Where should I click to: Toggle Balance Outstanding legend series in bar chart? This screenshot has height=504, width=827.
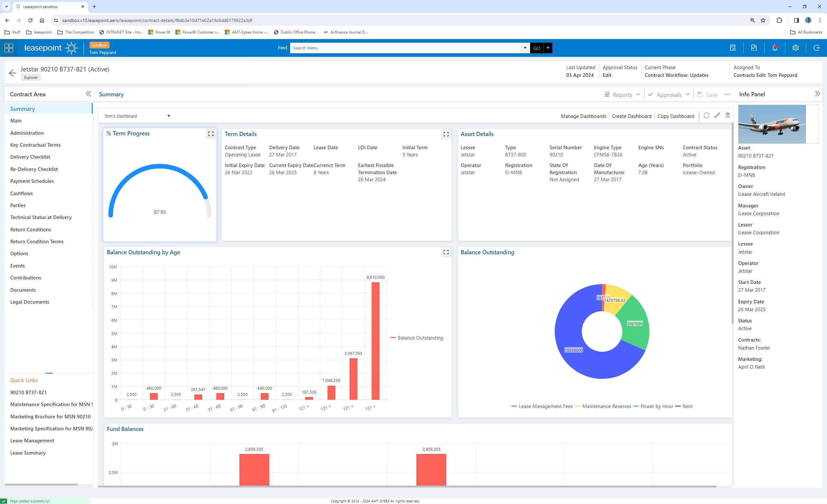417,338
